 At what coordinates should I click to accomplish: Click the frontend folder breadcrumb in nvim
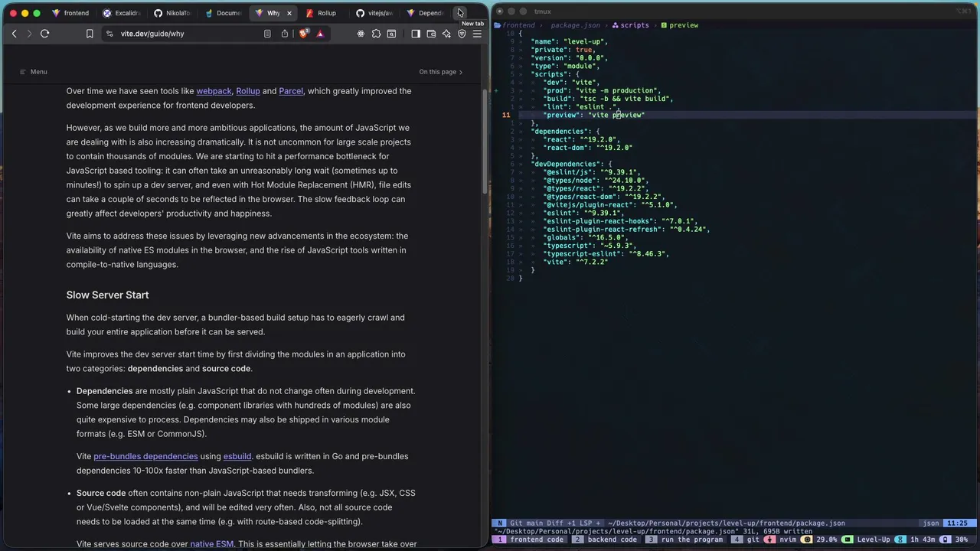pyautogui.click(x=515, y=25)
